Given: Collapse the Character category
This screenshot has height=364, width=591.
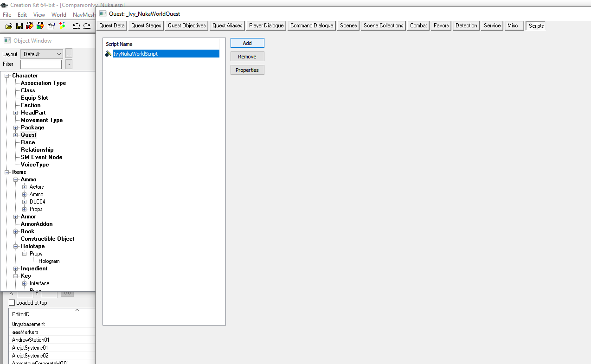Looking at the screenshot, I should coord(7,75).
